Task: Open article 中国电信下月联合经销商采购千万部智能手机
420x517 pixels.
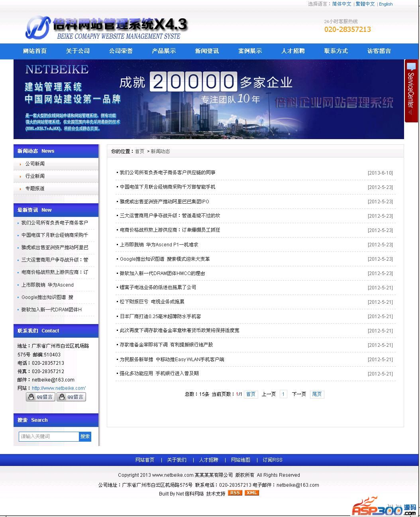Action: tap(167, 187)
